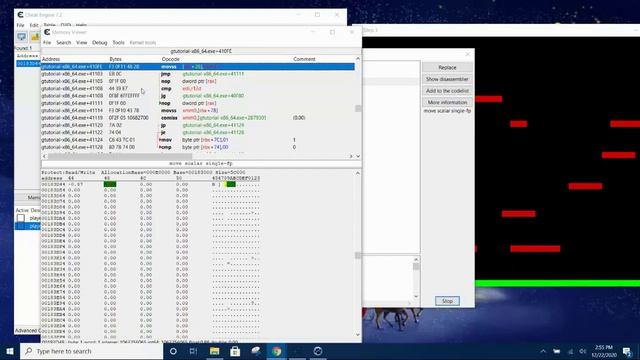Screen dimensions: 640x360
Task: Click the network icon in system tray
Action: tap(570, 351)
